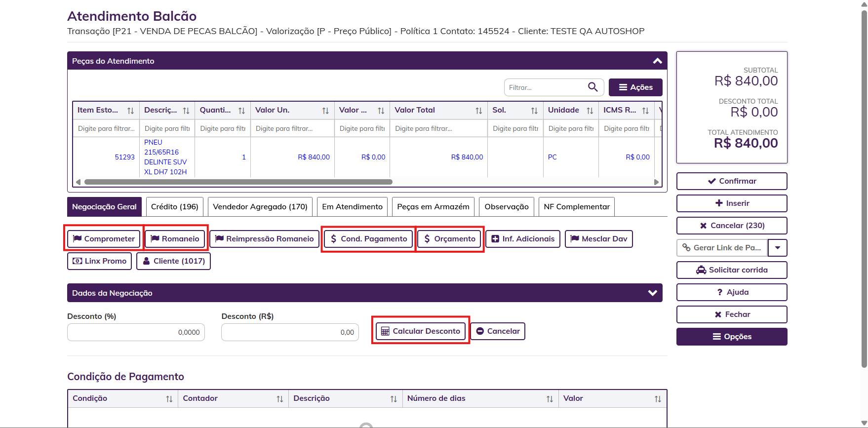Click the Comprometer button

[104, 239]
